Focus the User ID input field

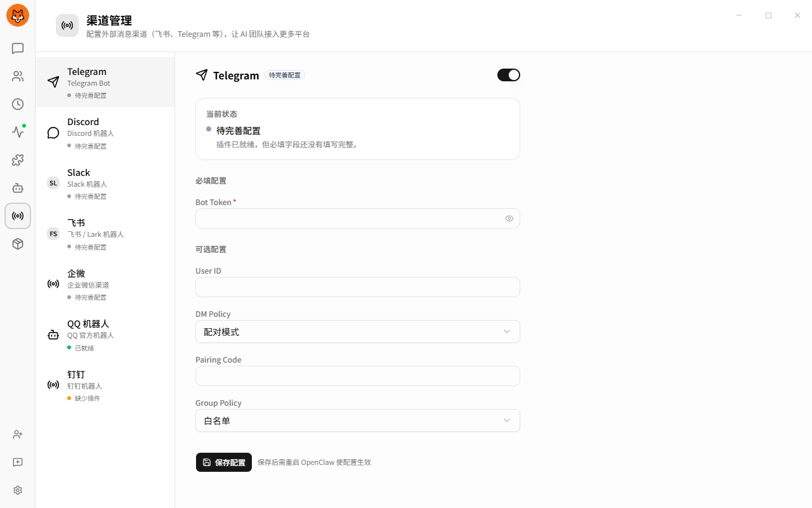(358, 287)
